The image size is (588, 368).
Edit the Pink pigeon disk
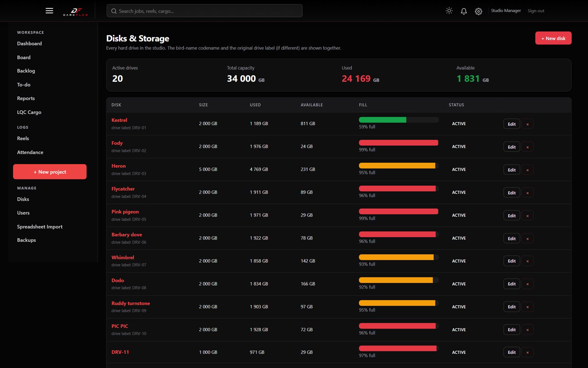click(x=512, y=215)
